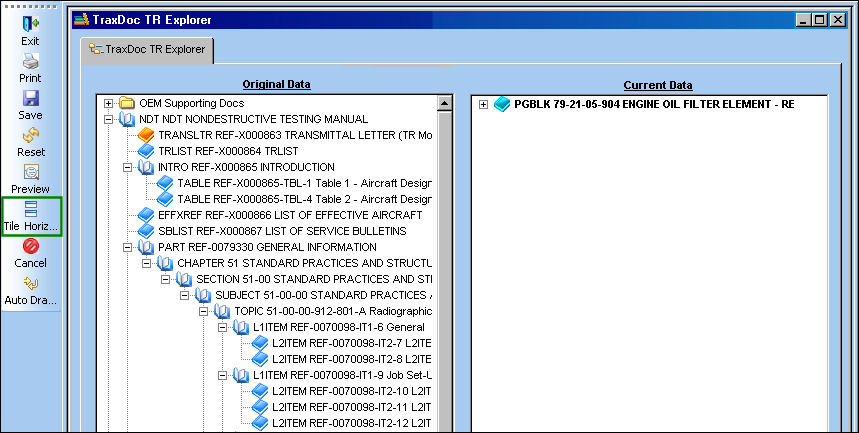Viewport: 859px width, 433px height.
Task: Click the teal PGBLK 79-21-05-904 icon
Action: (x=502, y=104)
